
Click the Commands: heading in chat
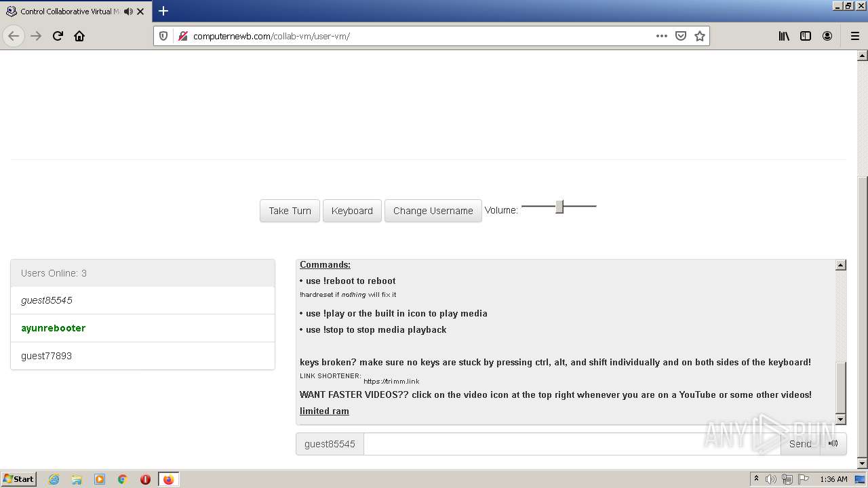tap(325, 264)
